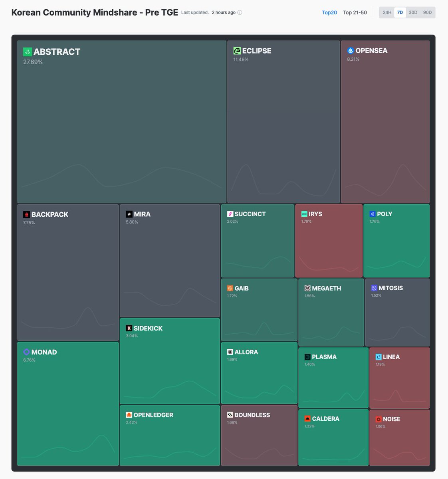The image size is (448, 479).
Task: Click the Mitosis logo icon
Action: coord(374,288)
